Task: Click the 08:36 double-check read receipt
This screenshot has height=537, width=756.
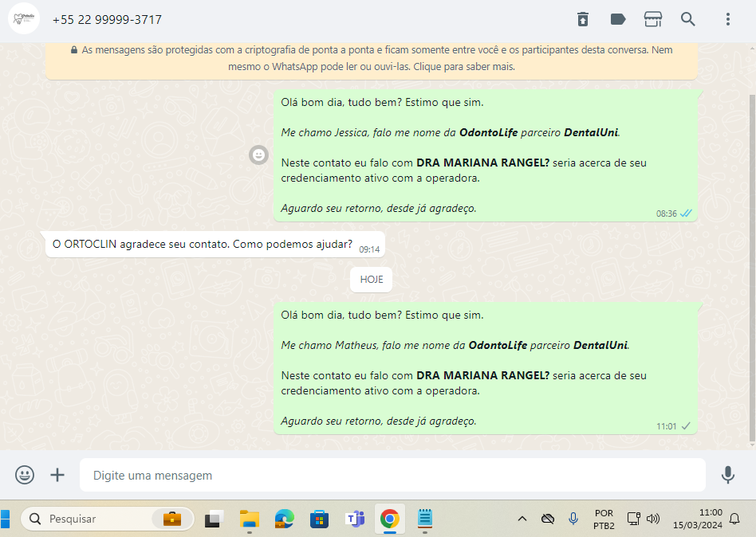Action: [686, 214]
